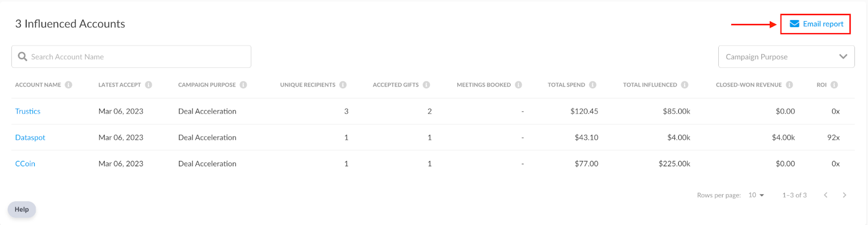Click info icon beside Unique Recipients
The image size is (868, 225).
click(x=343, y=85)
